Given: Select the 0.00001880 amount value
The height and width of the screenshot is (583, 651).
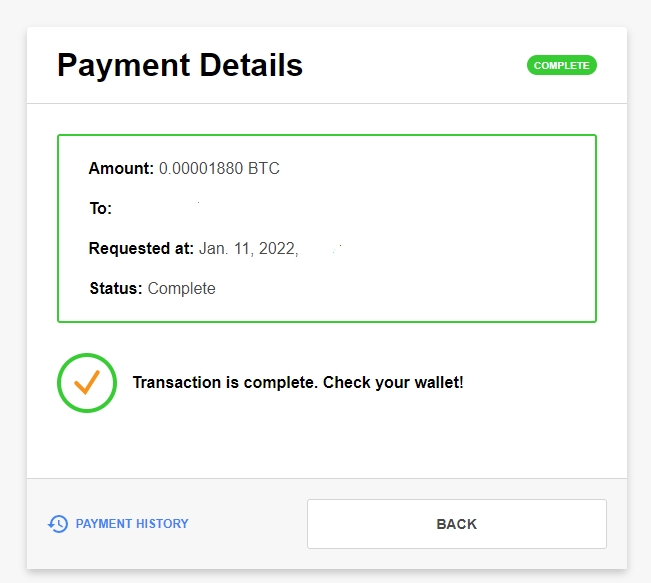Looking at the screenshot, I should tap(201, 169).
